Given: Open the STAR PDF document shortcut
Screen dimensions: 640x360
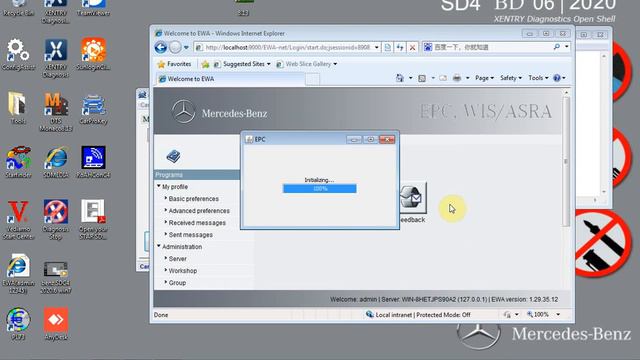Looking at the screenshot, I should 93,220.
